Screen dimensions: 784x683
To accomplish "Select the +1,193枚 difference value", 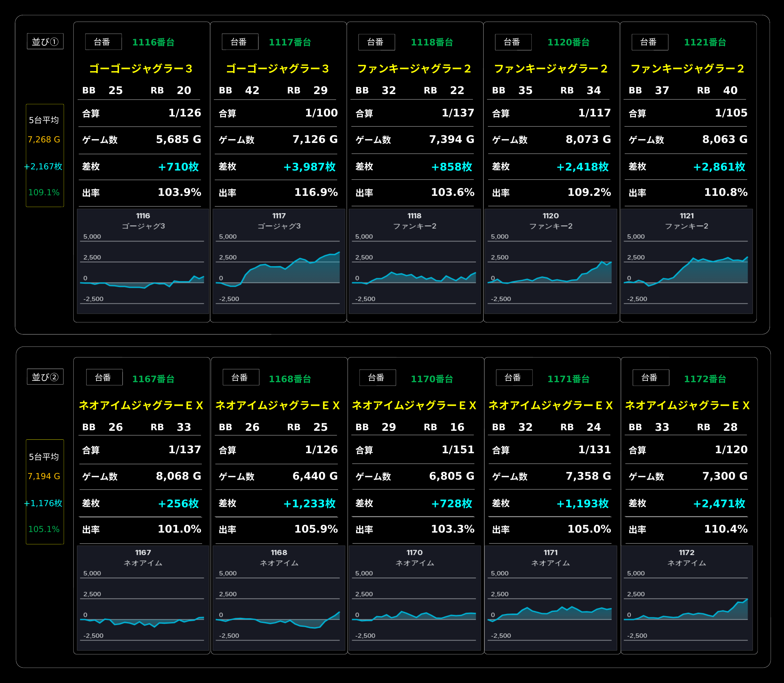I will [x=582, y=504].
